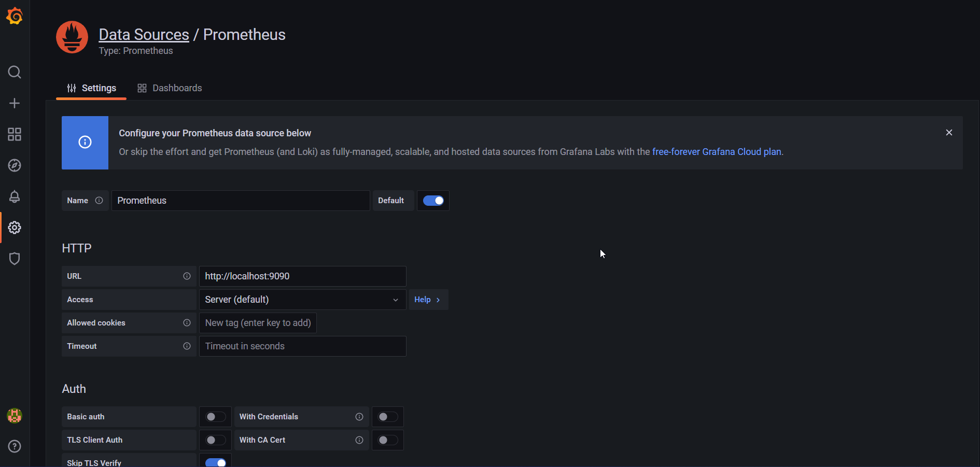Select the Settings tab
980x467 pixels.
click(x=91, y=88)
